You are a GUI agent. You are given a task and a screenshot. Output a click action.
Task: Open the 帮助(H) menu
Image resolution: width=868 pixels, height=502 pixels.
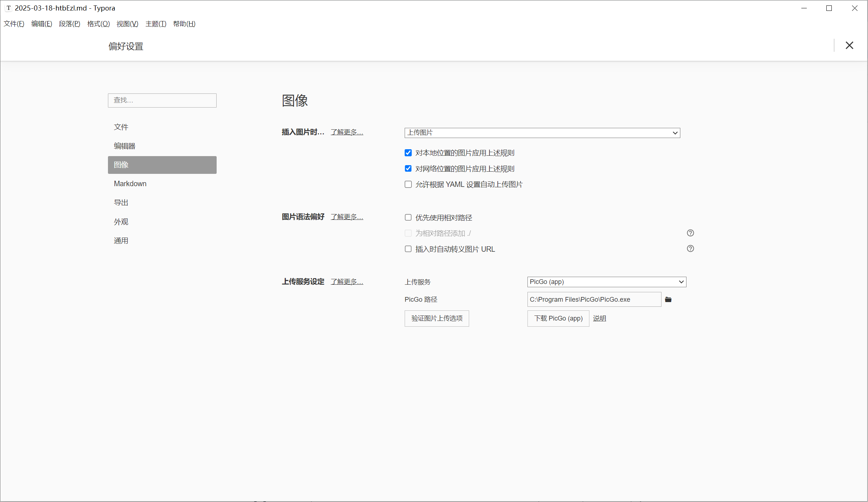184,24
